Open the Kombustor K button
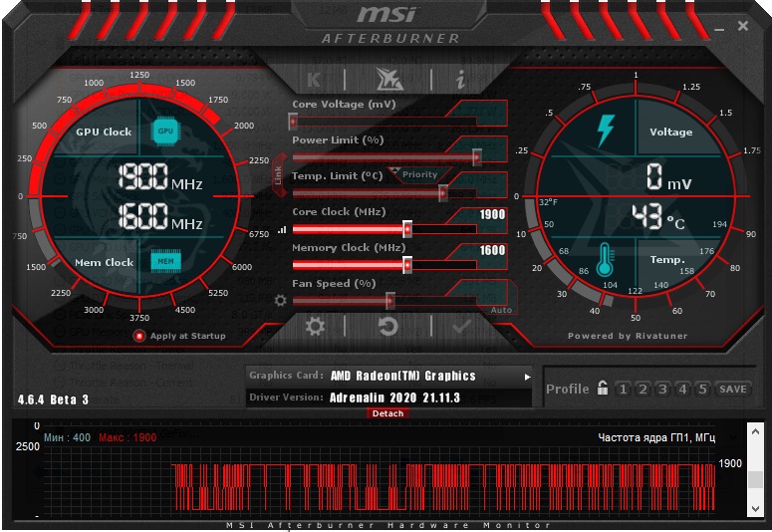 click(315, 80)
